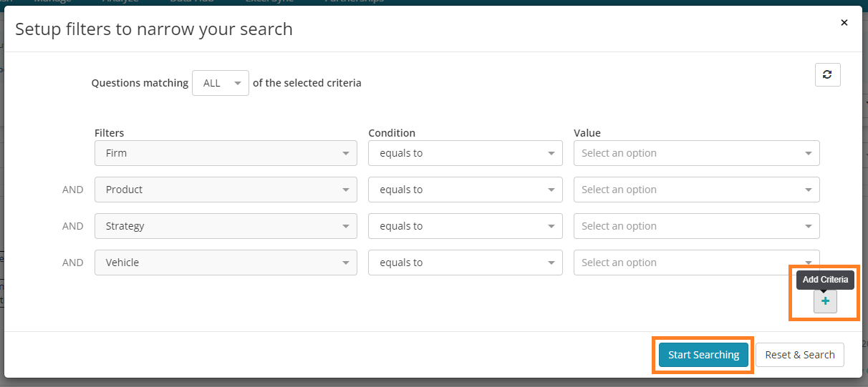The width and height of the screenshot is (868, 387).
Task: Click the Reset & Search button
Action: tap(800, 355)
